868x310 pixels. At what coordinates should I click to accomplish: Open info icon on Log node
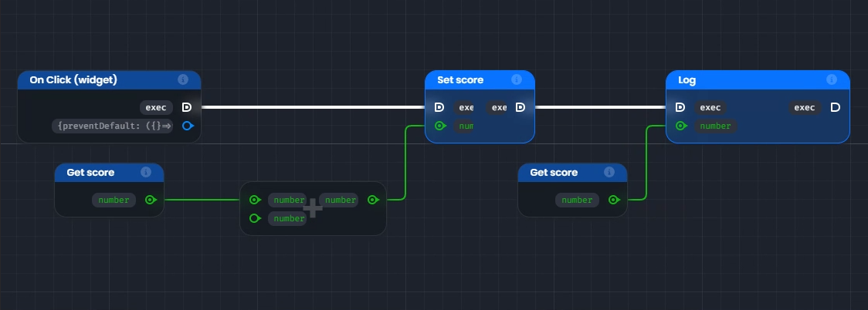click(x=832, y=79)
